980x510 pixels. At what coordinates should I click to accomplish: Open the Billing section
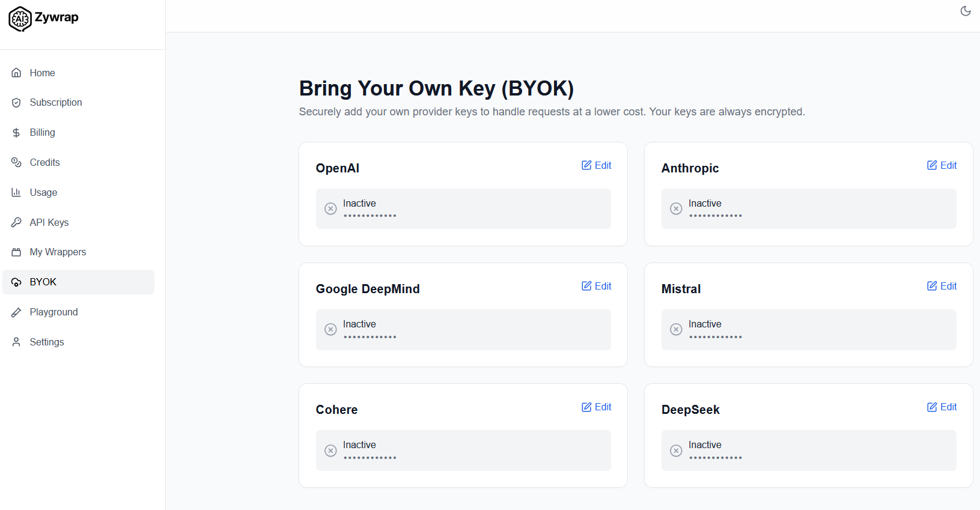point(78,133)
